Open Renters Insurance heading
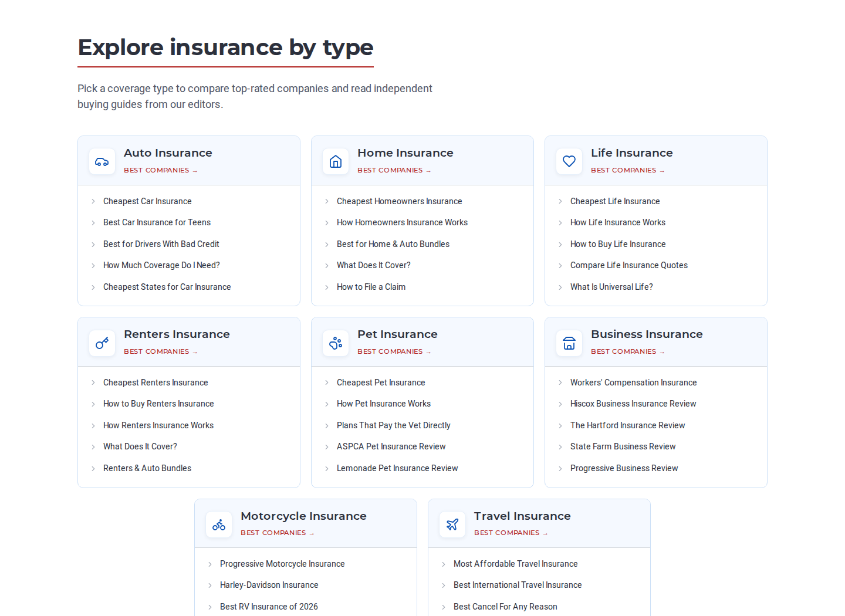This screenshot has width=845, height=616. coord(177,334)
